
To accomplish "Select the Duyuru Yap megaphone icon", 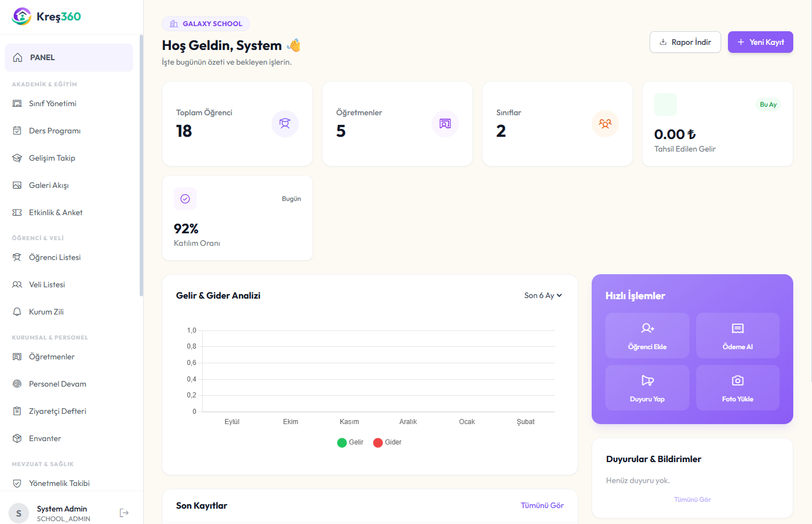I will 647,380.
